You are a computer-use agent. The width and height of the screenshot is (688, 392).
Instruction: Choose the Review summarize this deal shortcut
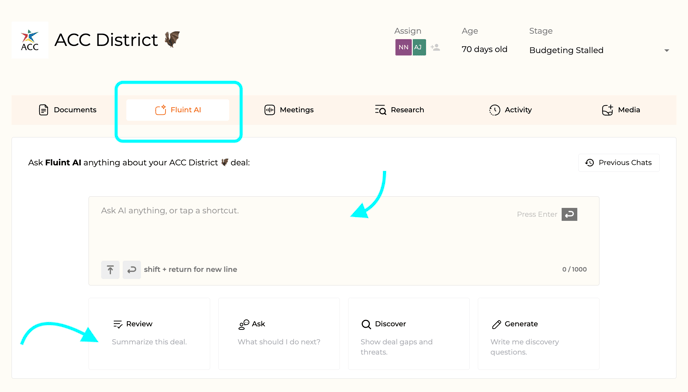149,333
